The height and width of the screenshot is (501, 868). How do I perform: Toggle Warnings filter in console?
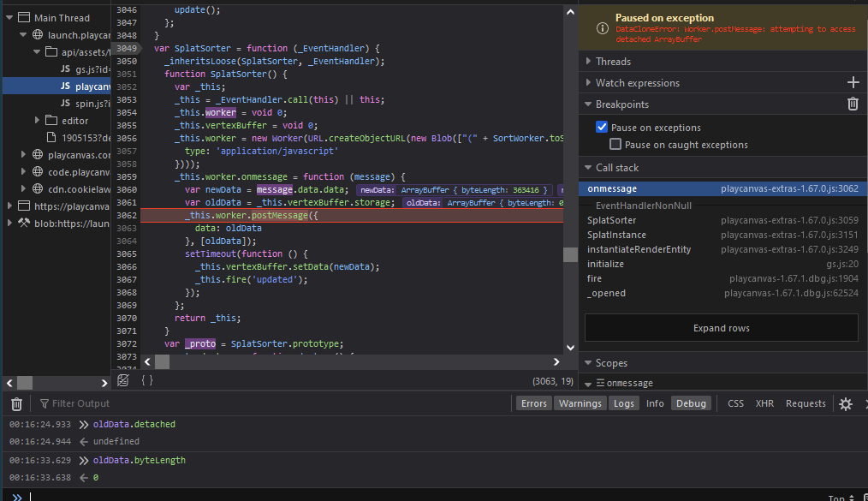coord(580,403)
